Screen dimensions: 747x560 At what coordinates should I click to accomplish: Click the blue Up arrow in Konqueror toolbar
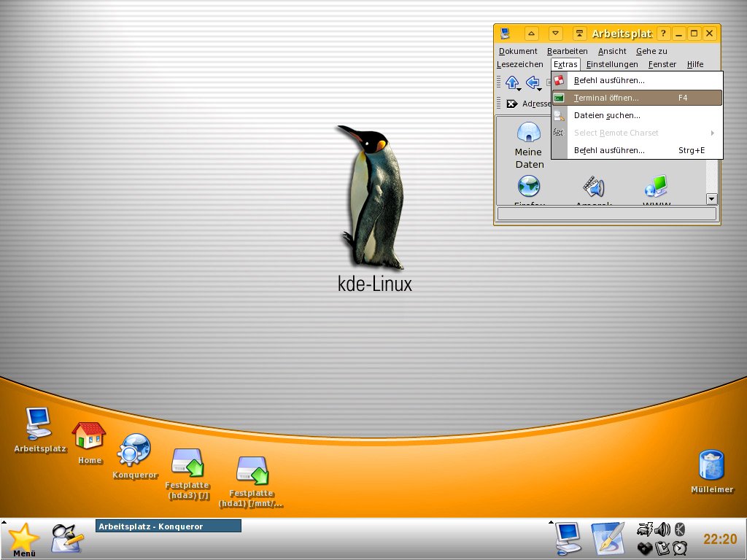[x=512, y=82]
